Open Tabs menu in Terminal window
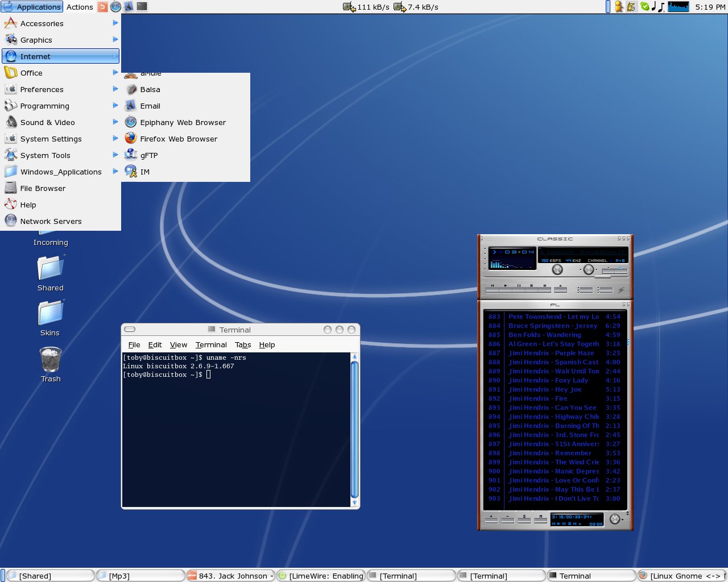Viewport: 728px width, 582px height. tap(243, 344)
